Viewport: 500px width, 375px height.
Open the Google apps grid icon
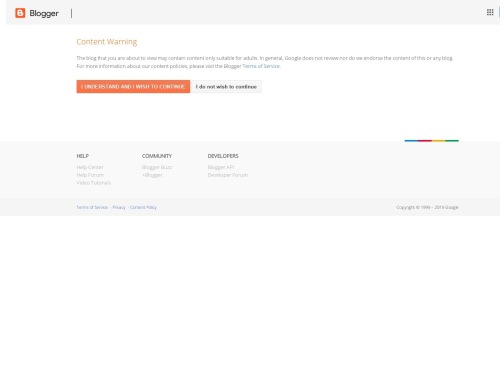click(490, 12)
